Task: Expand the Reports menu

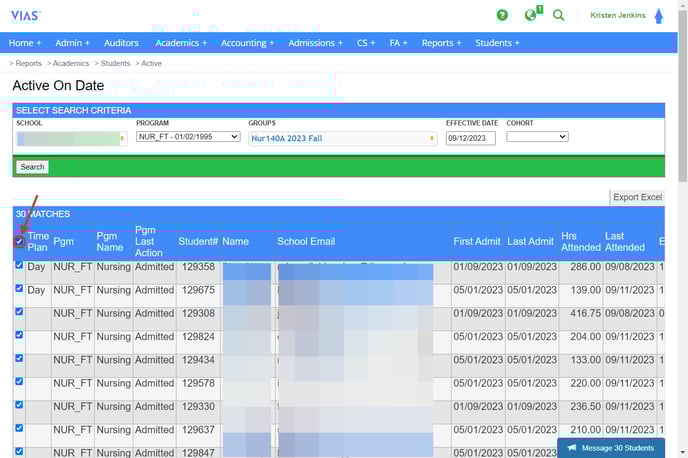Action: (441, 43)
